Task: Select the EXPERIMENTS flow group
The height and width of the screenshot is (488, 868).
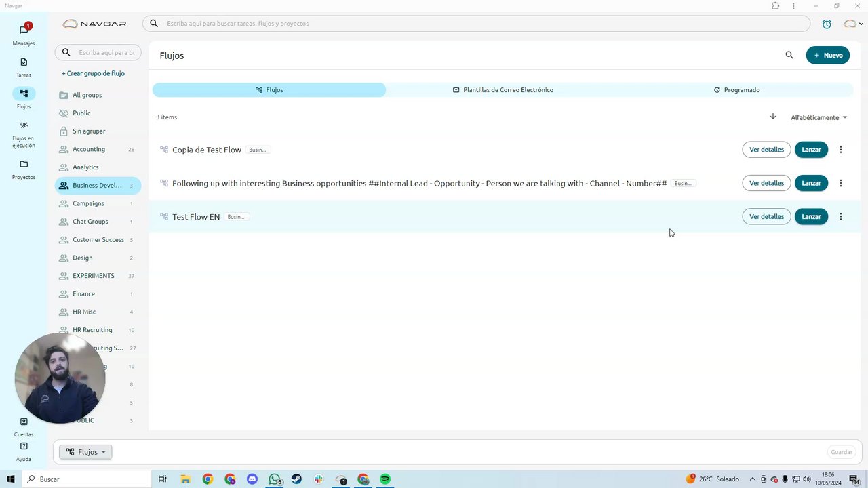Action: point(98,276)
